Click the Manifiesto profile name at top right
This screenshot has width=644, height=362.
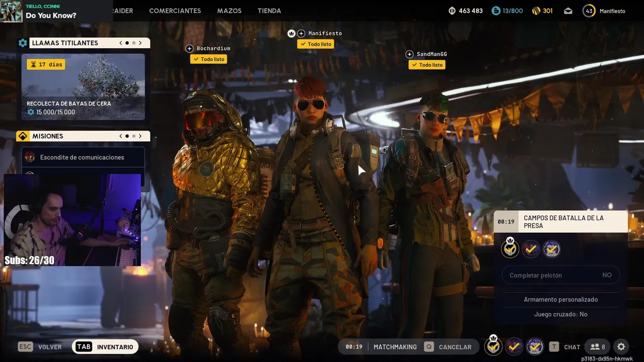612,11
